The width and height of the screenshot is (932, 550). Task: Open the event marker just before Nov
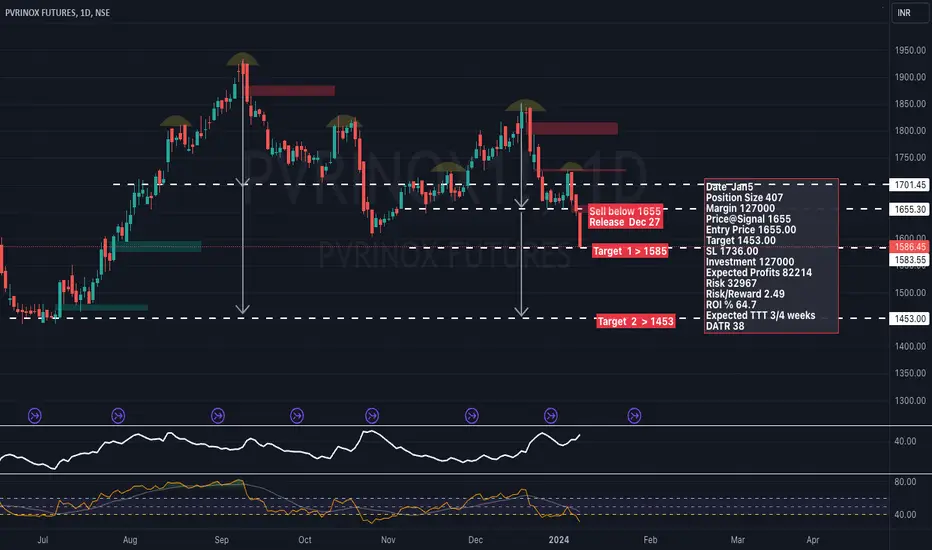pos(372,416)
